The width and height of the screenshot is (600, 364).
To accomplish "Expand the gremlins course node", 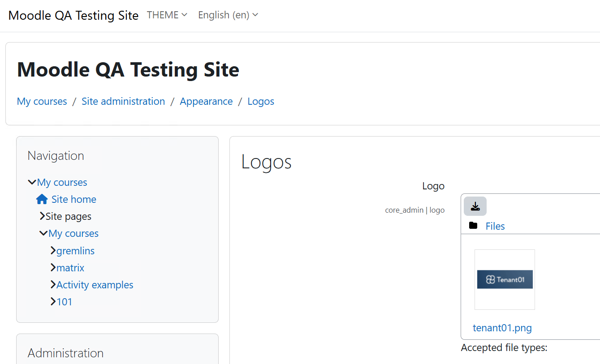I will point(53,250).
